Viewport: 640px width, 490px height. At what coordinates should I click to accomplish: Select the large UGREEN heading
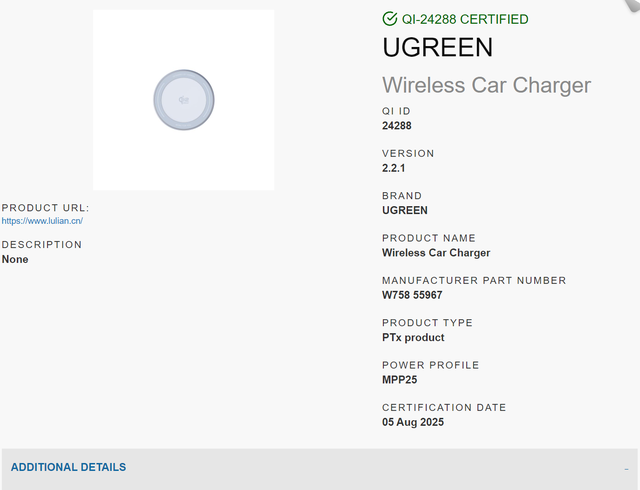[x=438, y=47]
